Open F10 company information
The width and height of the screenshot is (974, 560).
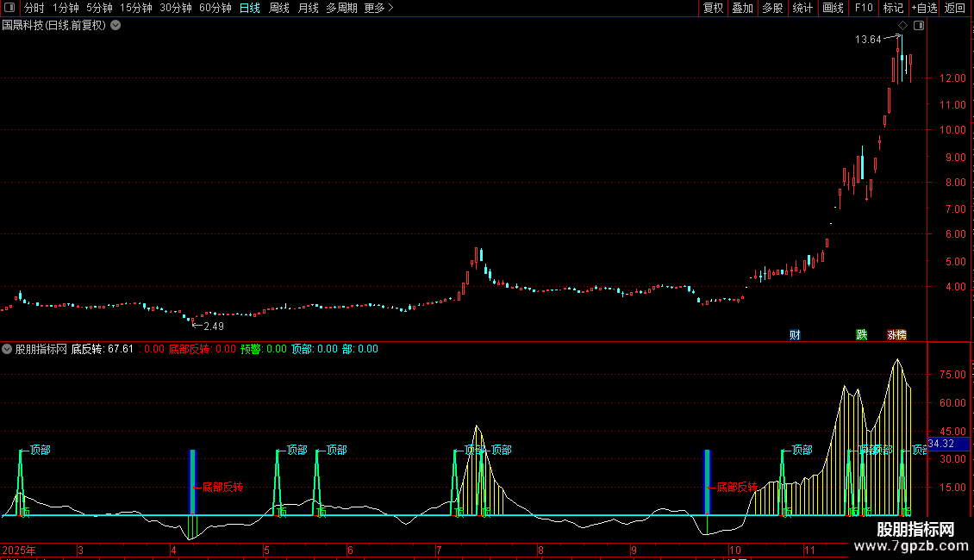863,8
